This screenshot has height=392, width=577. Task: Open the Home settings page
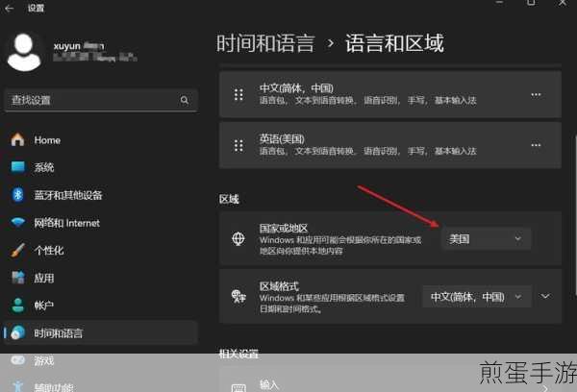tap(100, 139)
